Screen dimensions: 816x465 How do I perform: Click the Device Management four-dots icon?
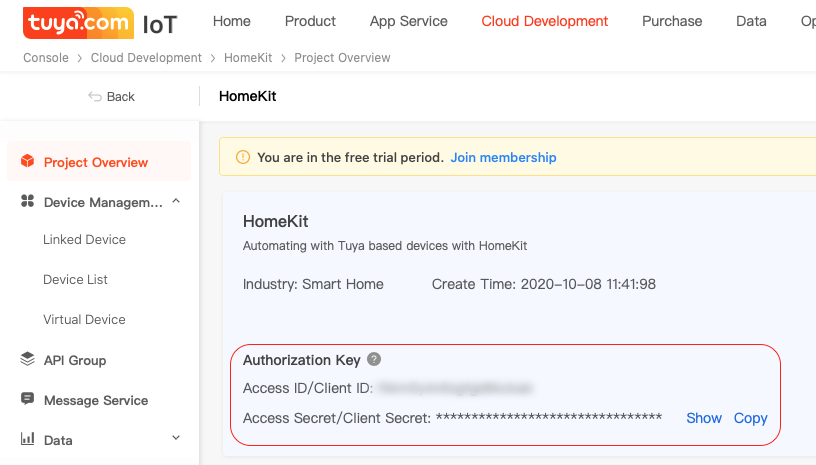click(x=28, y=201)
